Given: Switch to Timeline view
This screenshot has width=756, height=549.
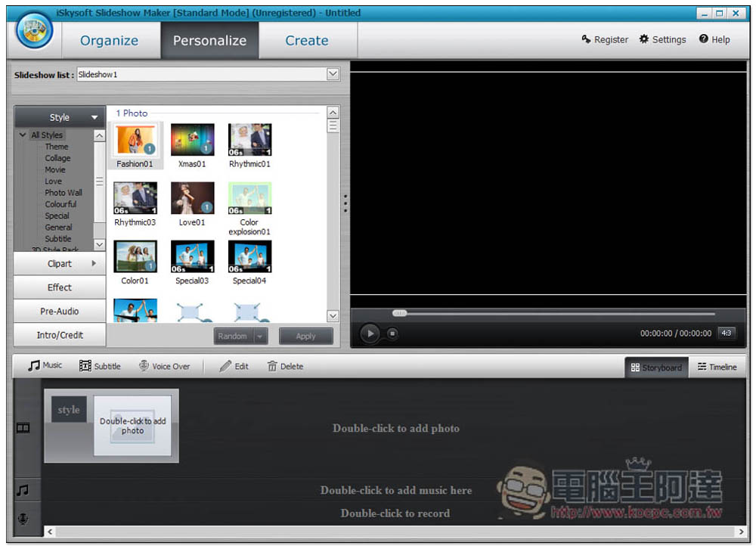Looking at the screenshot, I should pyautogui.click(x=716, y=368).
